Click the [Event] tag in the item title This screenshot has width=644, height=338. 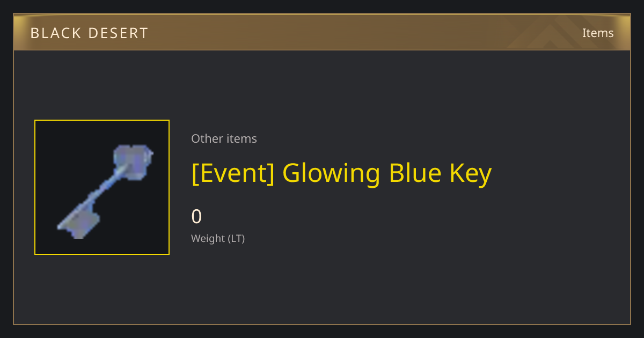pos(233,173)
